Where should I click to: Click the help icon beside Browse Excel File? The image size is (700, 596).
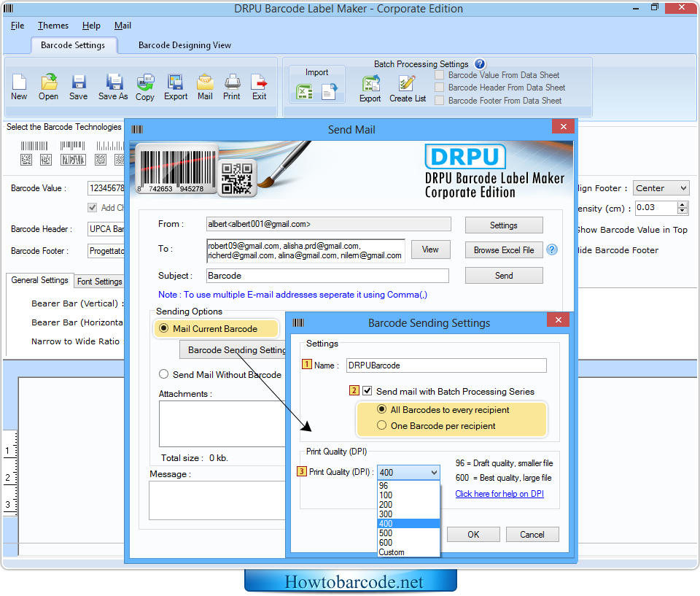552,249
